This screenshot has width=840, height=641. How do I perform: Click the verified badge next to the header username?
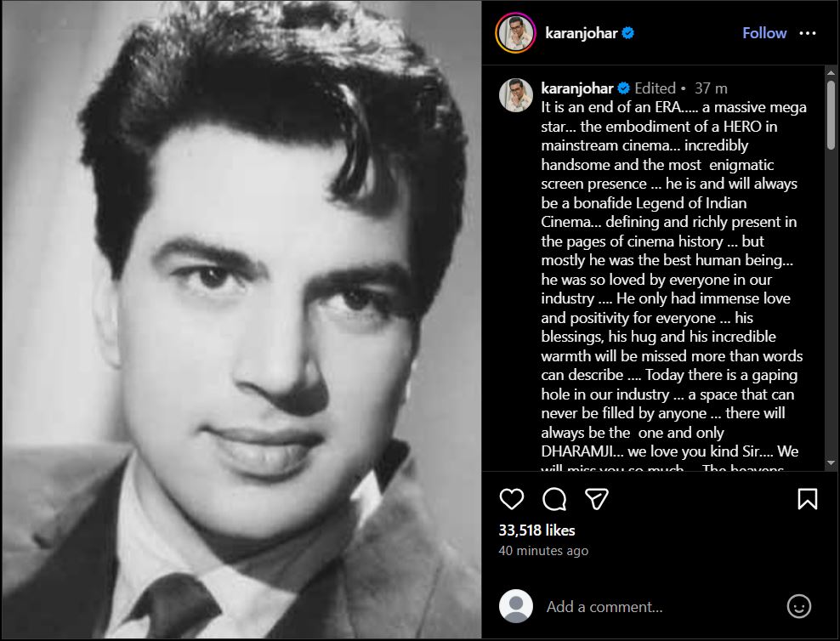click(627, 33)
